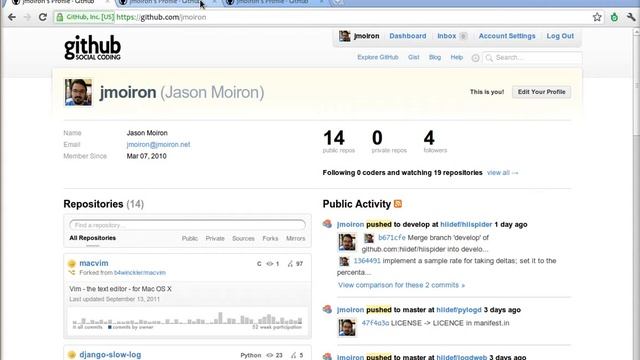Viewport: 640px width, 360px height.
Task: Click the committer avatar beside b671cfe
Action: tap(369, 238)
